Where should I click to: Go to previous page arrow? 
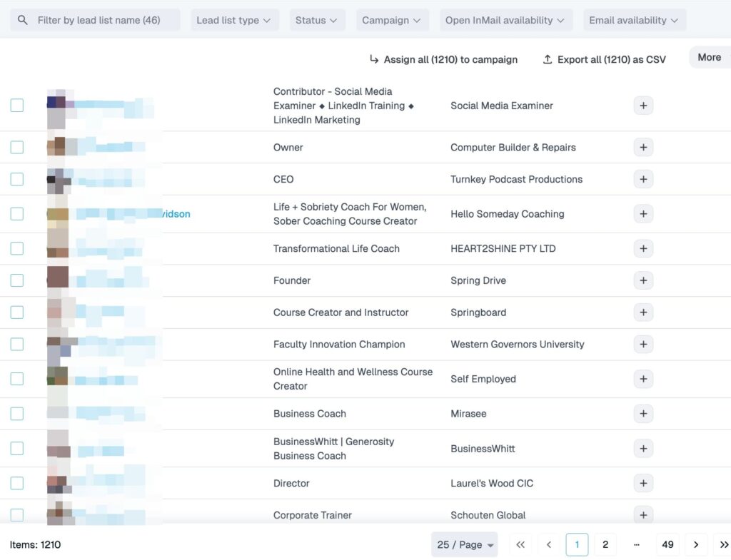pyautogui.click(x=549, y=544)
